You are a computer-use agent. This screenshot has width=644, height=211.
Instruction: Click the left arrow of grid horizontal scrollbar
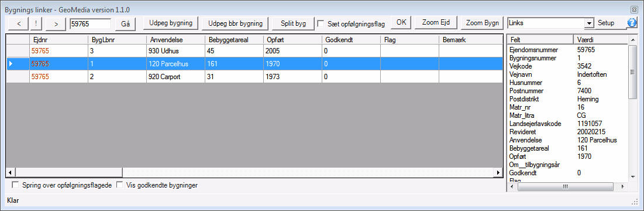point(11,172)
